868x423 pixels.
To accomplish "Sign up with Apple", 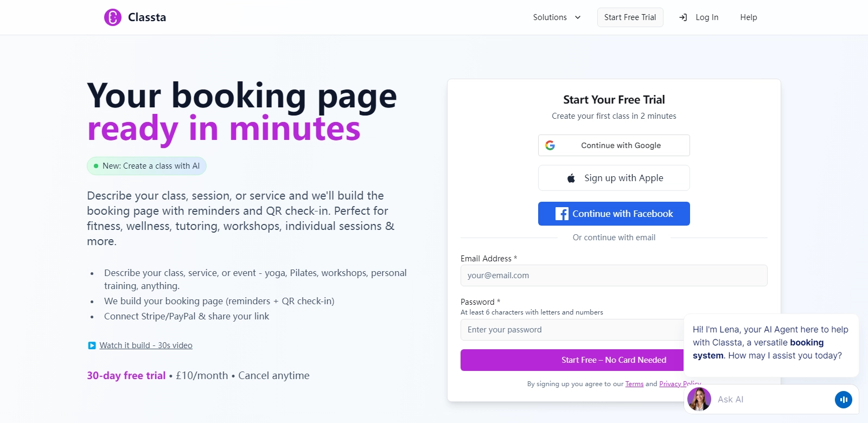I will pos(623,178).
